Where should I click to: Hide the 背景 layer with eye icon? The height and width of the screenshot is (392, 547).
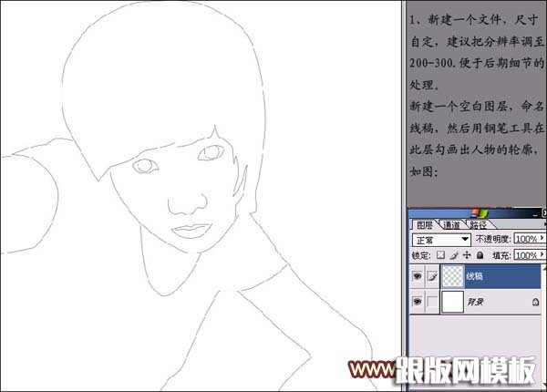[418, 302]
